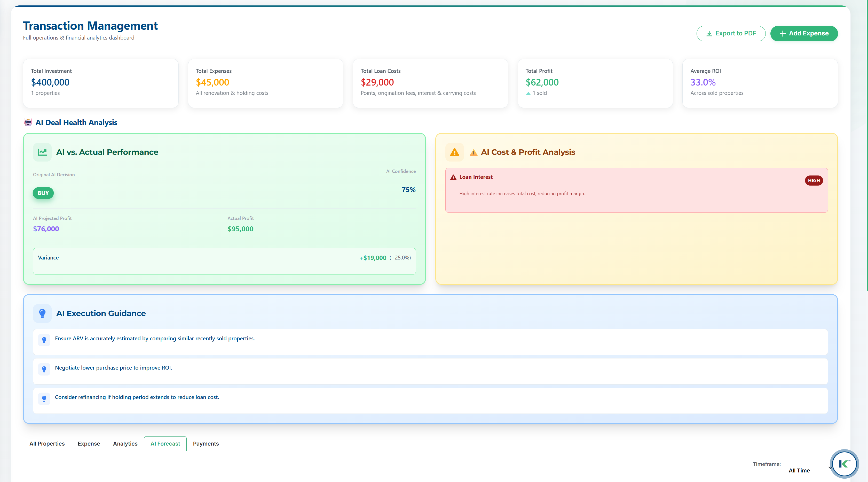Screen dimensions: 868x482
Task: Open the Analytics tab
Action: pyautogui.click(x=125, y=443)
